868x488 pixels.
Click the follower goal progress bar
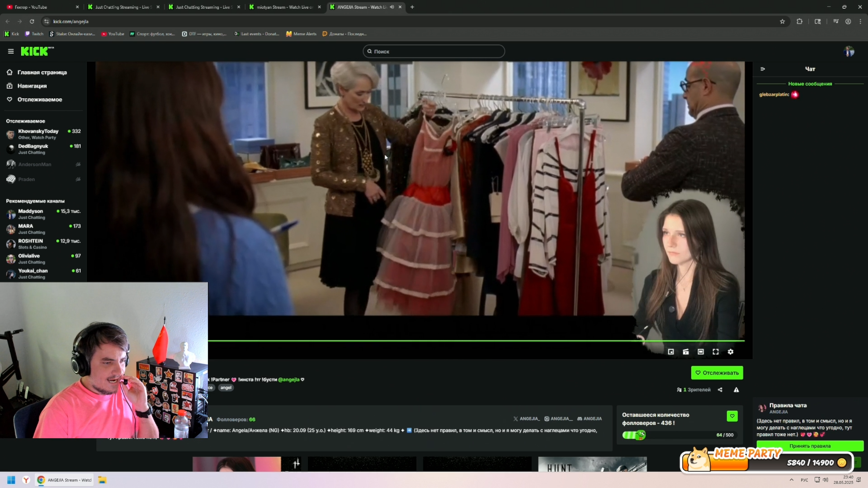click(x=679, y=435)
